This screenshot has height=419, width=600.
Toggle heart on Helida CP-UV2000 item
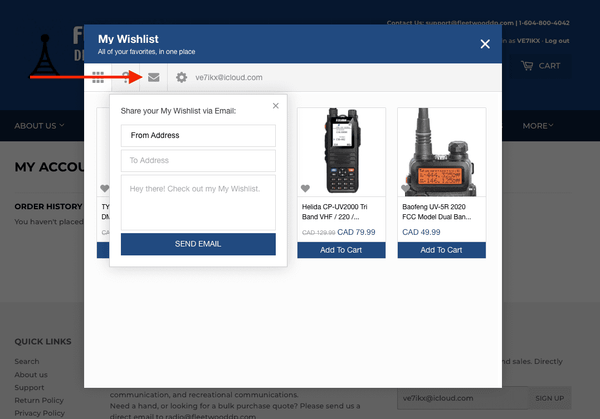pos(305,188)
